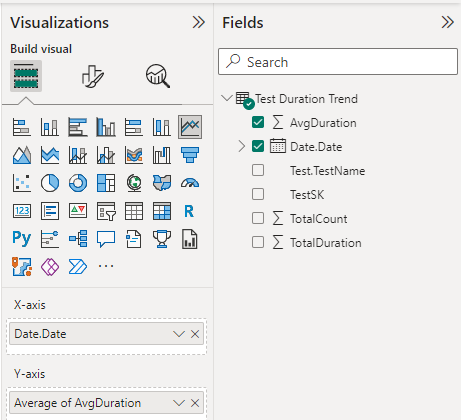The width and height of the screenshot is (462, 420).
Task: Select the Stacked column chart visual
Action: 50,127
